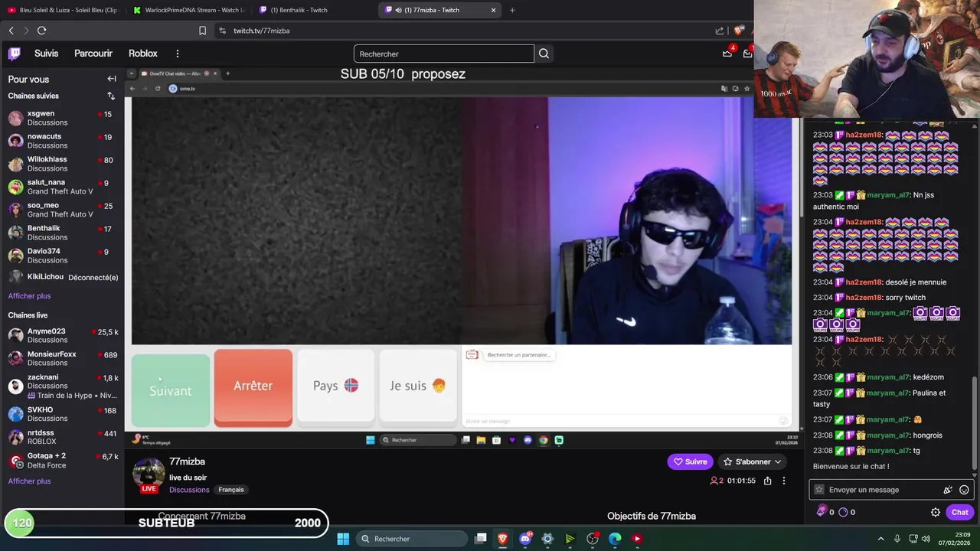The height and width of the screenshot is (551, 980).
Task: Open the Discussions category link
Action: (x=189, y=490)
